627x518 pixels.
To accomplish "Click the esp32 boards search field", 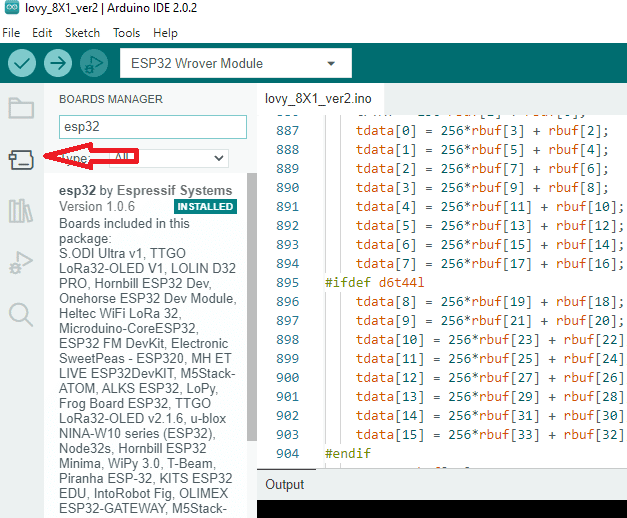I will [x=153, y=127].
